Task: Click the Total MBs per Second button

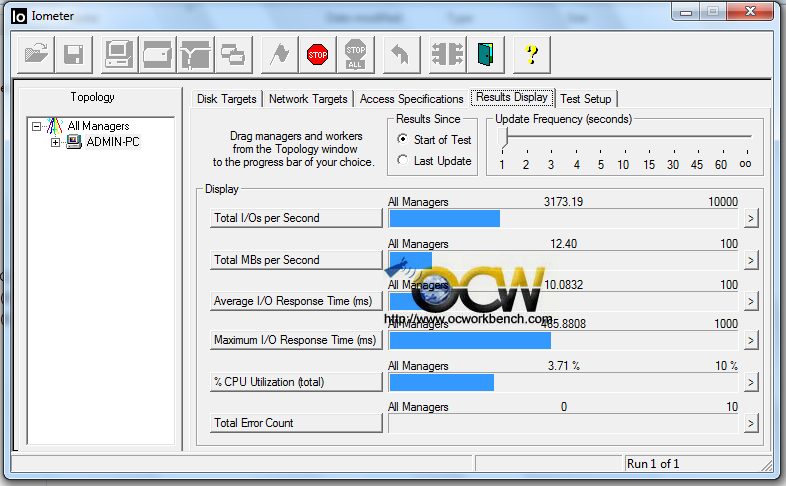Action: point(296,260)
